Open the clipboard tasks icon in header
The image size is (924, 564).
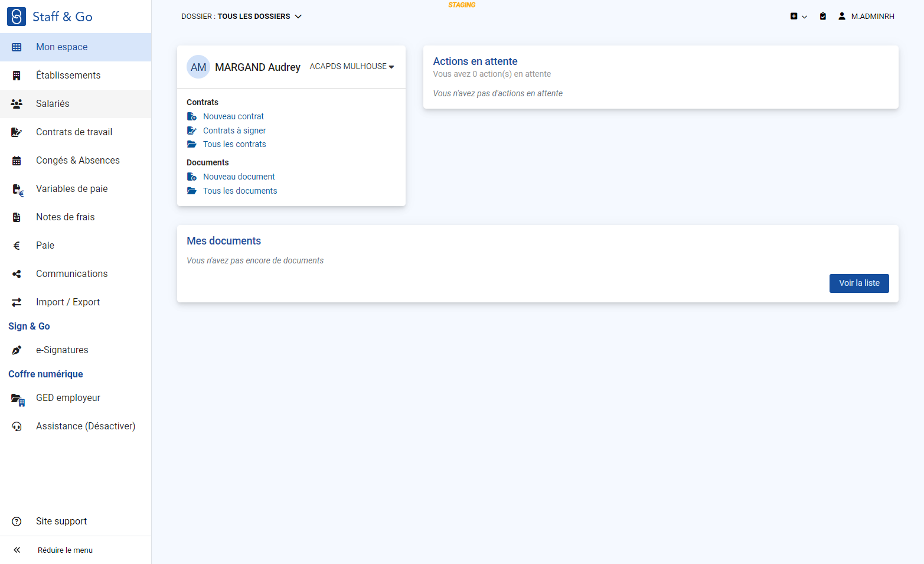(x=823, y=17)
